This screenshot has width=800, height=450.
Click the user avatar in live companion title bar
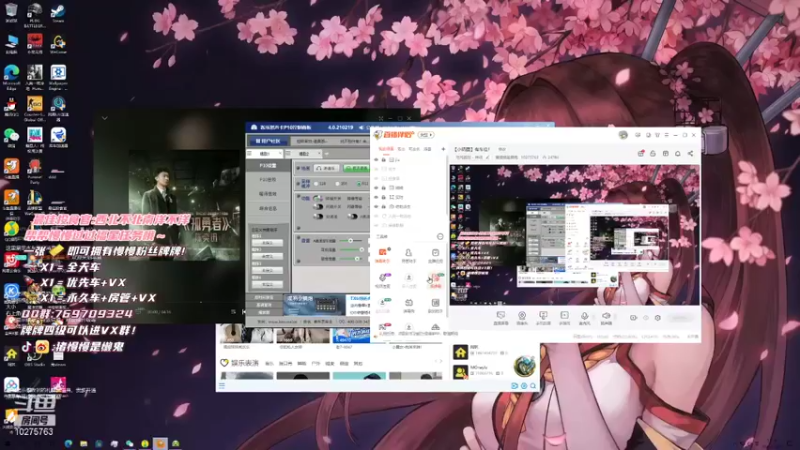pyautogui.click(x=623, y=135)
